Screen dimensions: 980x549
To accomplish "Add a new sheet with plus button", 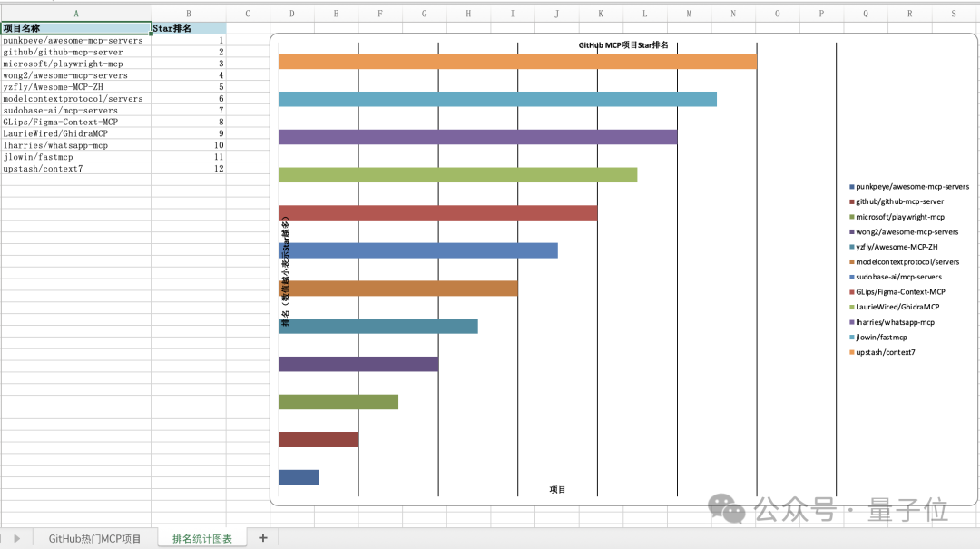I will coord(263,538).
